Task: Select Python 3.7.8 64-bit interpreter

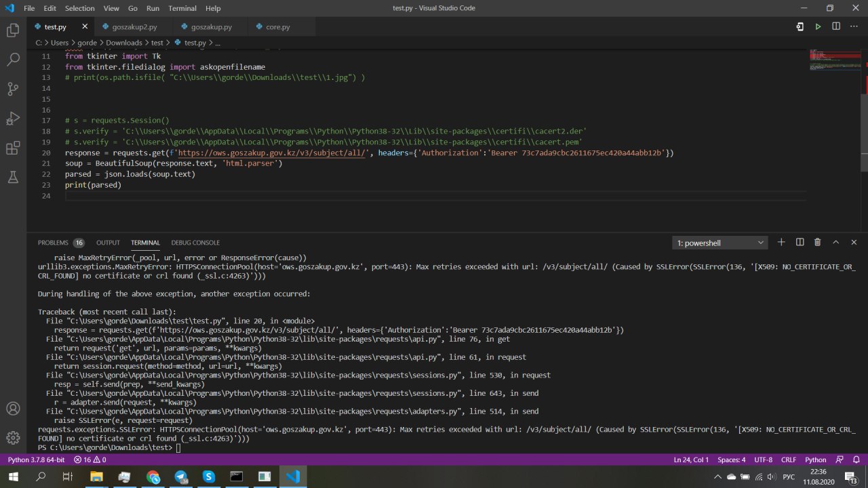Action: point(36,460)
